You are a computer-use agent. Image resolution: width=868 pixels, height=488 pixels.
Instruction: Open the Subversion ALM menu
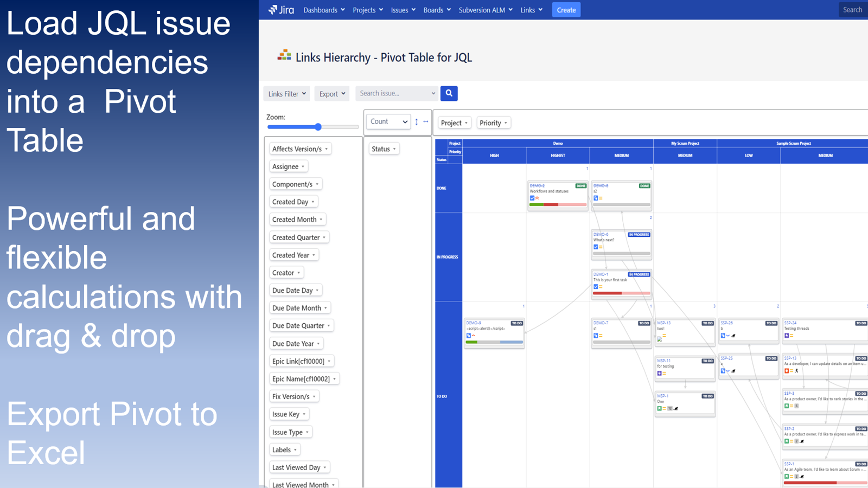[486, 10]
